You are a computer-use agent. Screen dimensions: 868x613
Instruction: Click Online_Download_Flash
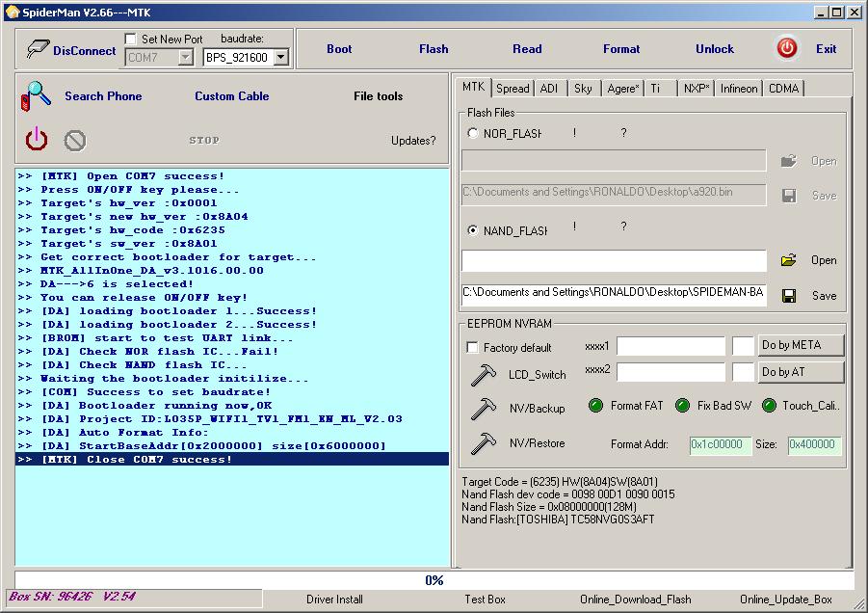coord(636,600)
